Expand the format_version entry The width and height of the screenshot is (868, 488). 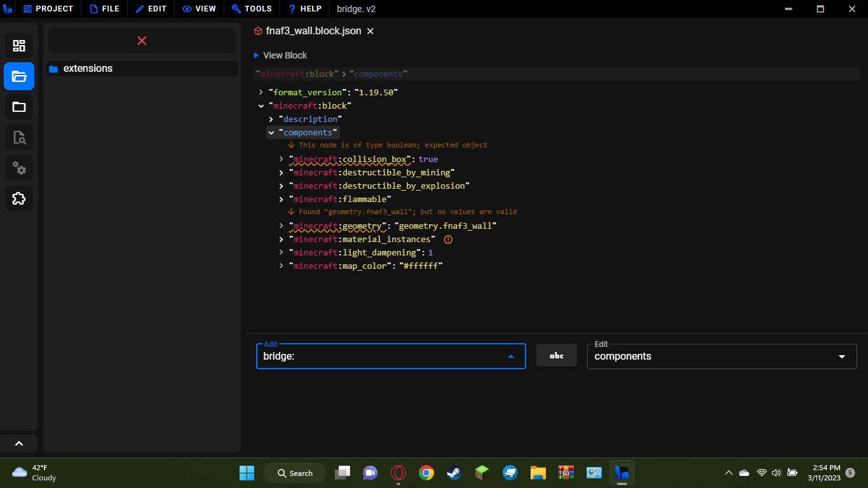tap(260, 92)
